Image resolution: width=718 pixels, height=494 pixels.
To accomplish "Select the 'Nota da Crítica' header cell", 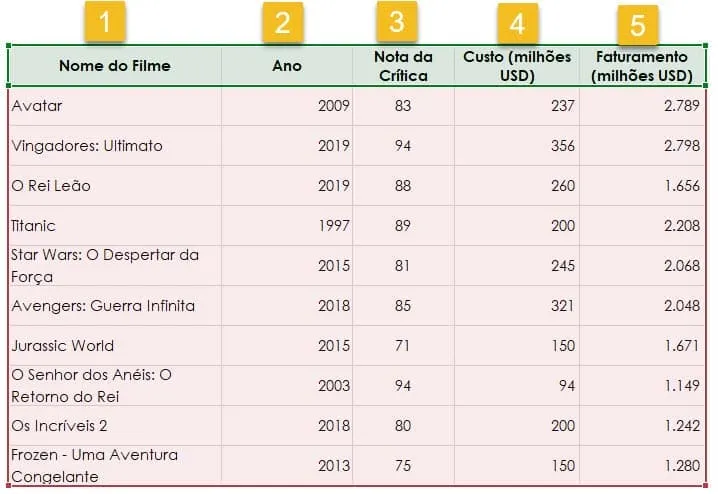I will coord(403,66).
